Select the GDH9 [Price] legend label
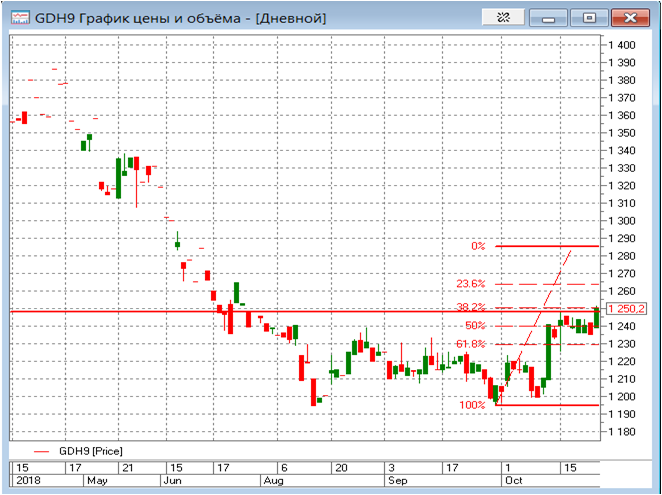Viewport: 662px width, 495px height. [92, 452]
